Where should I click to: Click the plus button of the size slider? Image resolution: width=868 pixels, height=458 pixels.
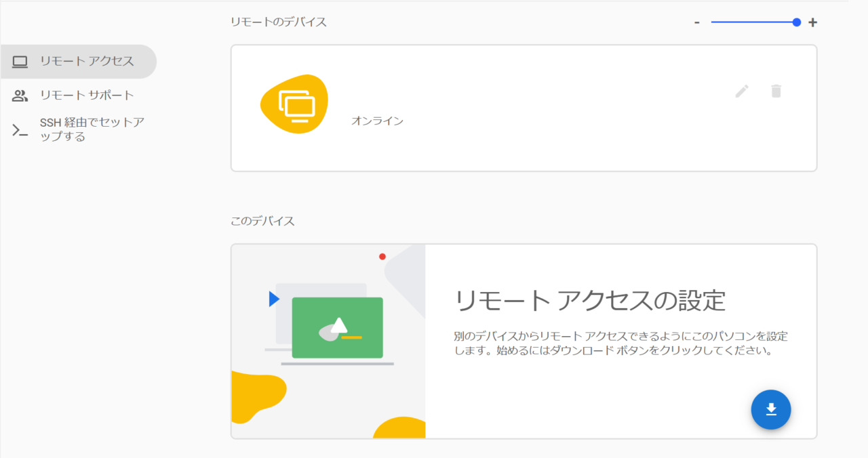(x=812, y=22)
